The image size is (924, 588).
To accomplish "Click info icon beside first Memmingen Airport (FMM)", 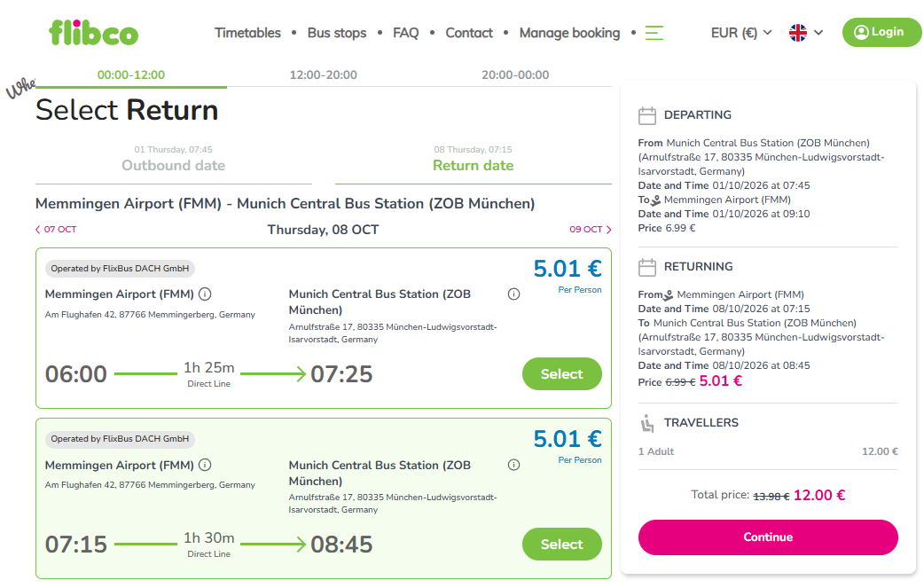I will [205, 294].
